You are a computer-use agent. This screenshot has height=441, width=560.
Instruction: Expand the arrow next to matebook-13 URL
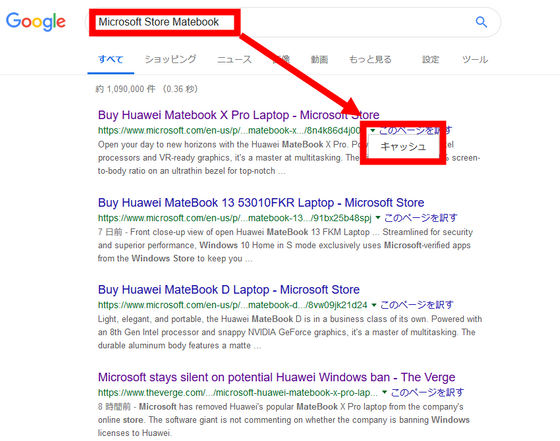click(x=378, y=217)
